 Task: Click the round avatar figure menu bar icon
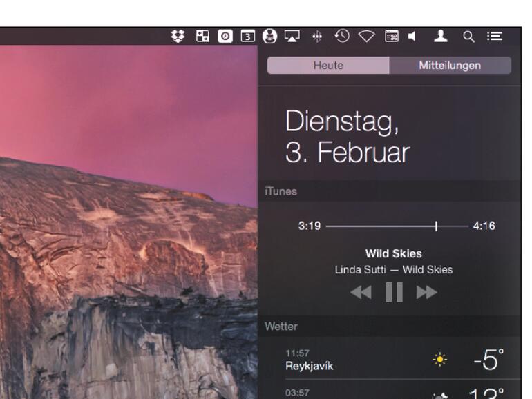pos(269,37)
